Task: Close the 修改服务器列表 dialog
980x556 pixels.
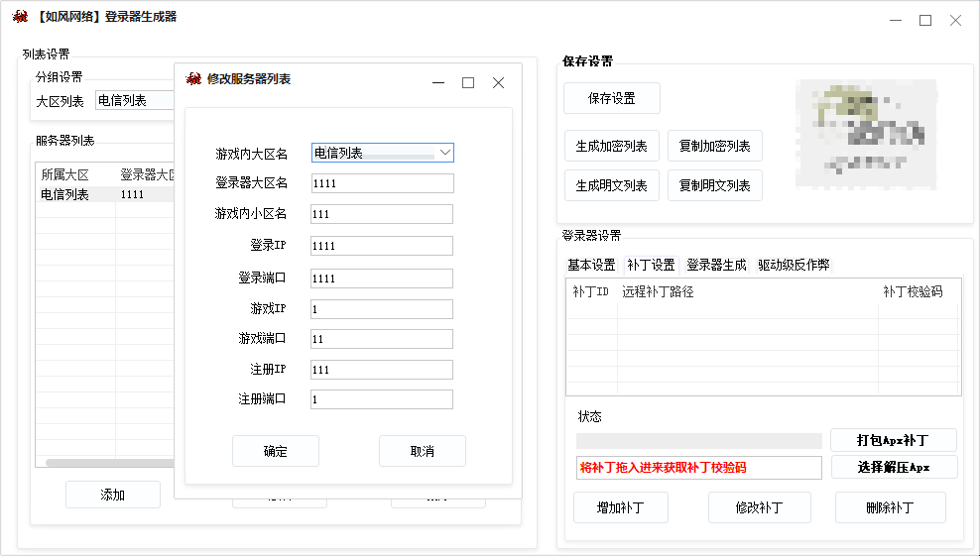Action: 499,83
